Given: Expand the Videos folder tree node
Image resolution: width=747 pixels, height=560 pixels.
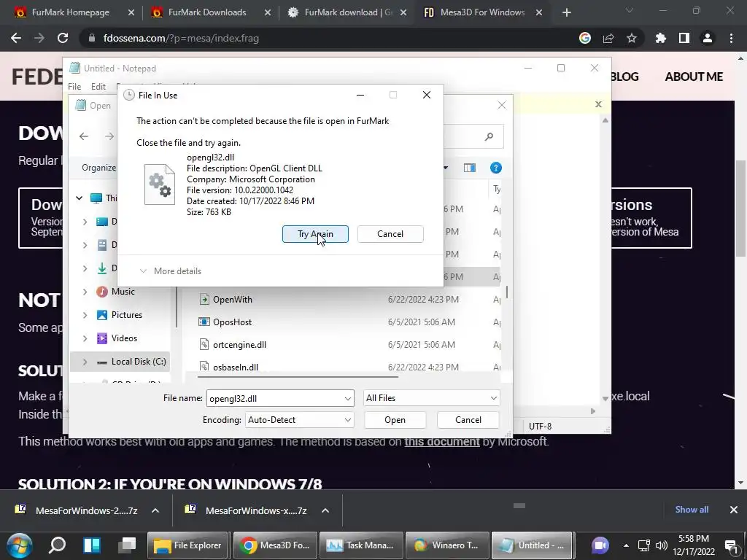Looking at the screenshot, I should pos(85,338).
